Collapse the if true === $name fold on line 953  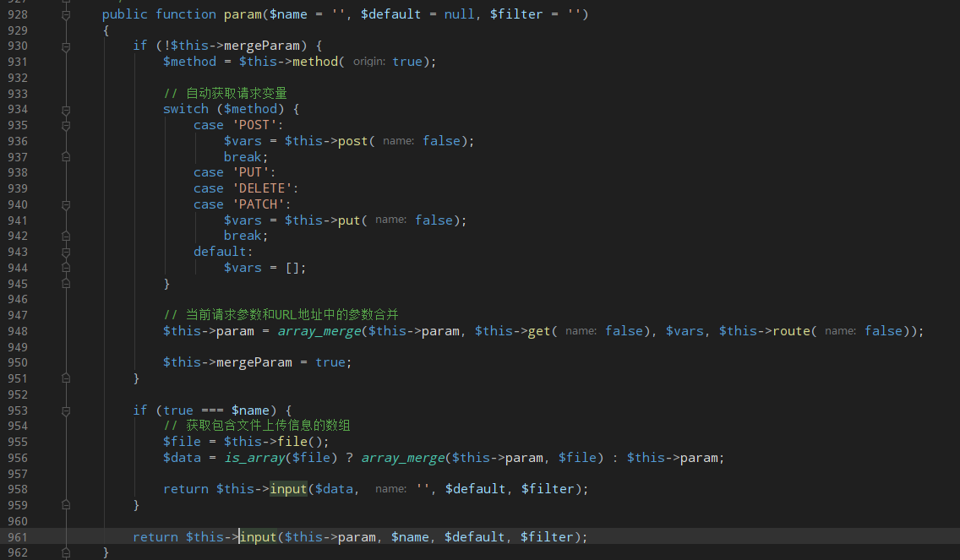[x=66, y=411]
